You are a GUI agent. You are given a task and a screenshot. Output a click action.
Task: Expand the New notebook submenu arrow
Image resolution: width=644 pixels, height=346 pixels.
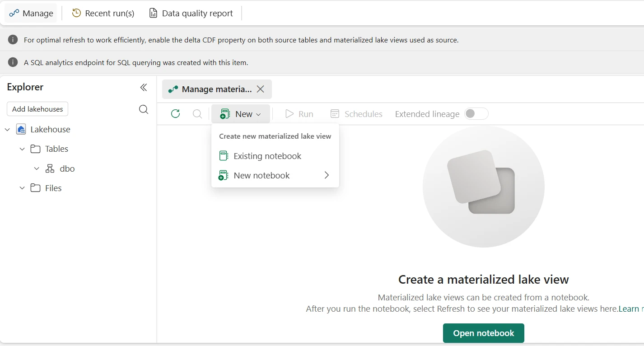pyautogui.click(x=327, y=175)
